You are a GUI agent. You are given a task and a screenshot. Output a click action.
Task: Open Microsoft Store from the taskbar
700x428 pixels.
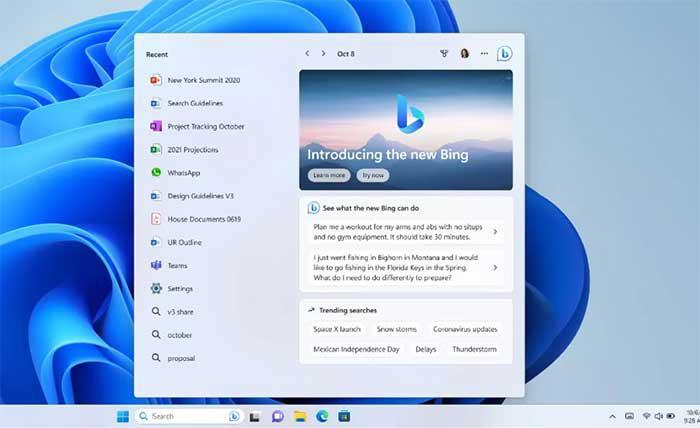(344, 416)
